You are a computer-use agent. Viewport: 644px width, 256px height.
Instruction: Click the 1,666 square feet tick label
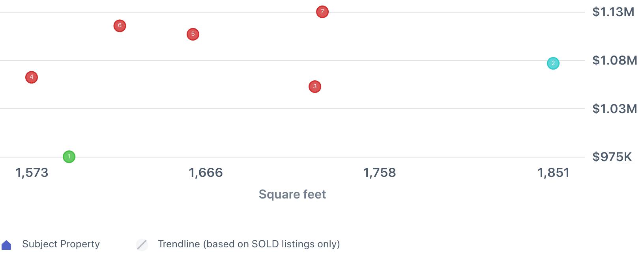[x=206, y=173]
